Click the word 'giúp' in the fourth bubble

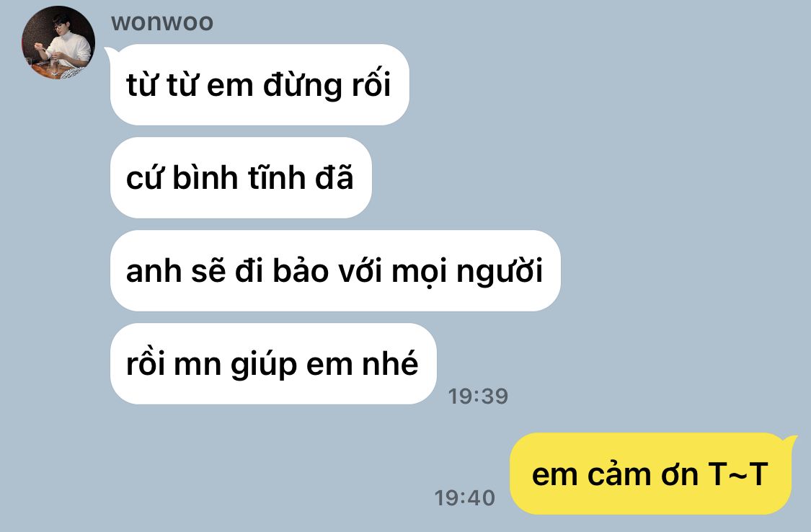click(264, 365)
